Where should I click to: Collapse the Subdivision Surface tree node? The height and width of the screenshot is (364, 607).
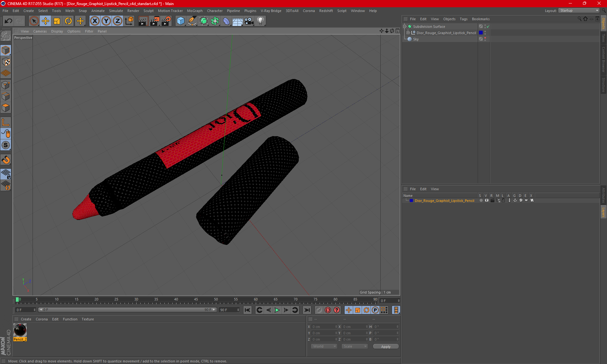point(404,27)
